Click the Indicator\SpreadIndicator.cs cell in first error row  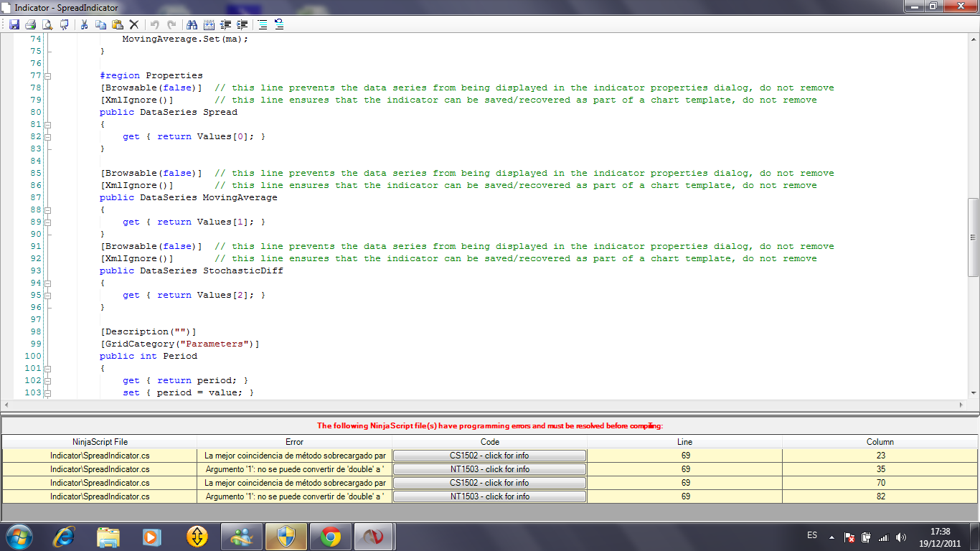(x=100, y=456)
